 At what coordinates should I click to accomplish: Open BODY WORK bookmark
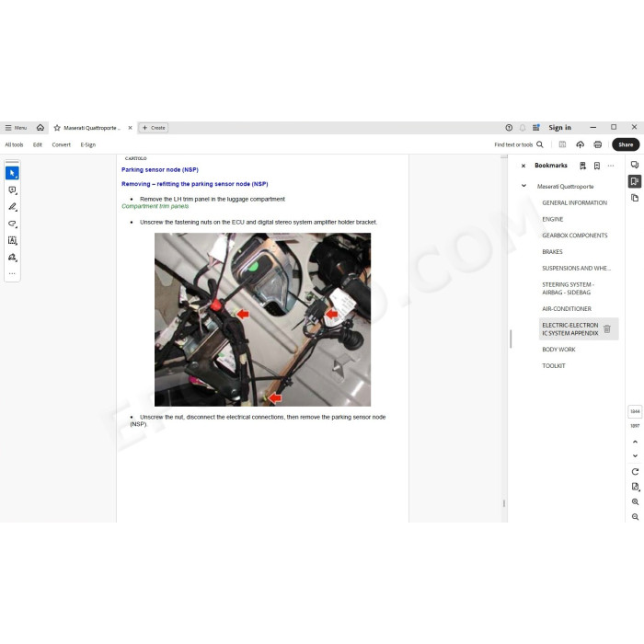558,350
